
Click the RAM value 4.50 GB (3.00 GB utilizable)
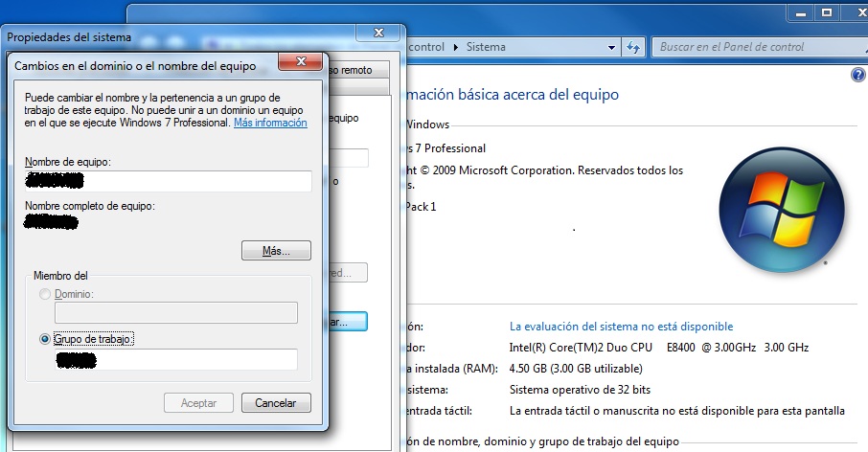576,369
